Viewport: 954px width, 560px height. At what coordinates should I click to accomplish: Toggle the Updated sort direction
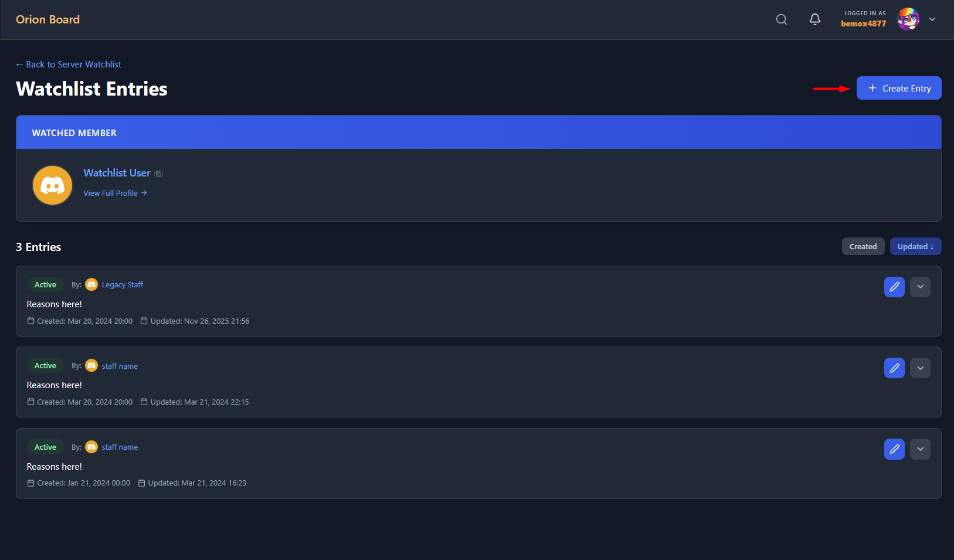(915, 246)
